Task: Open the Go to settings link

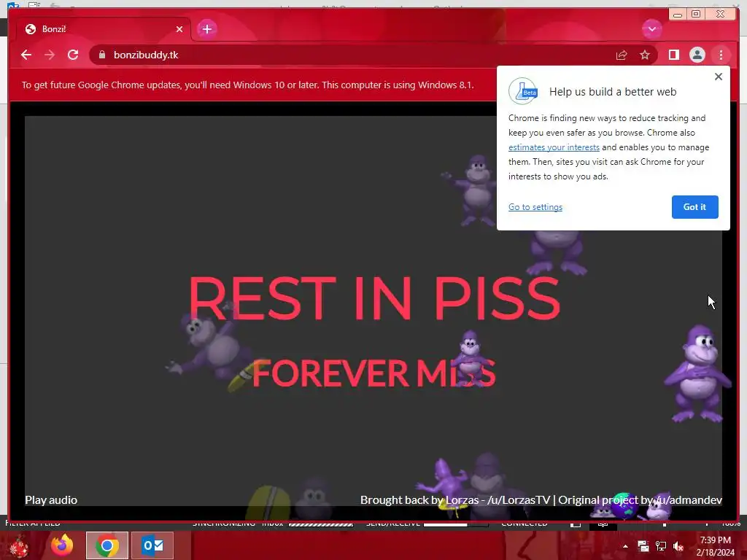Action: point(535,207)
